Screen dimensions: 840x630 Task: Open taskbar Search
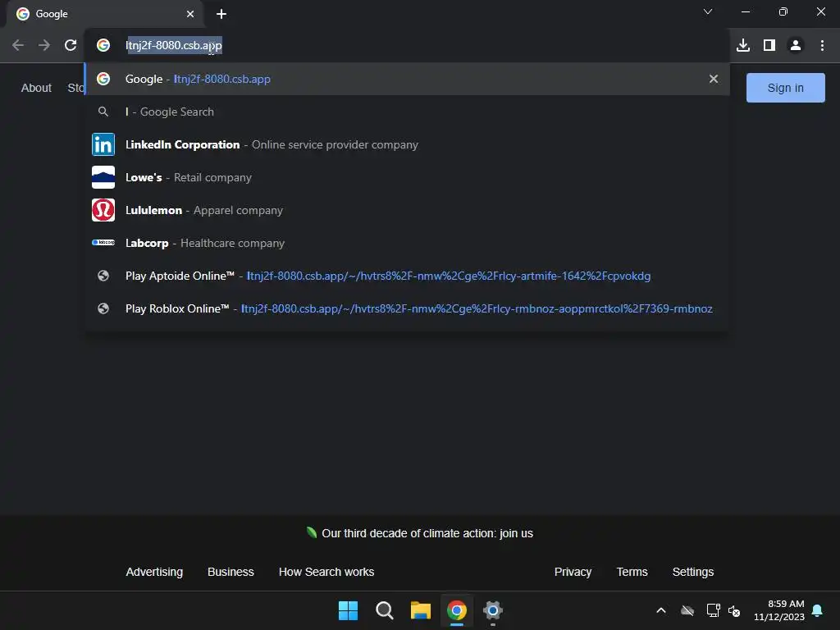pyautogui.click(x=385, y=610)
